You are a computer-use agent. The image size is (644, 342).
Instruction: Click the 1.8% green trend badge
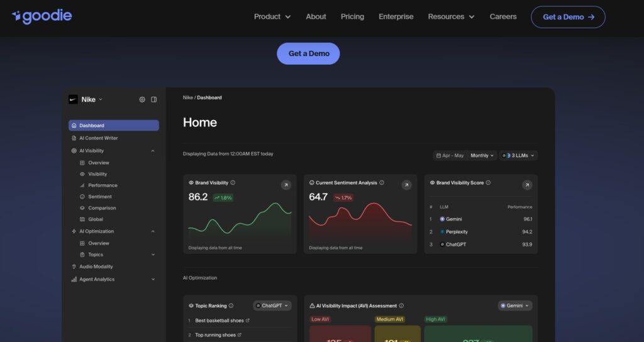pyautogui.click(x=223, y=197)
